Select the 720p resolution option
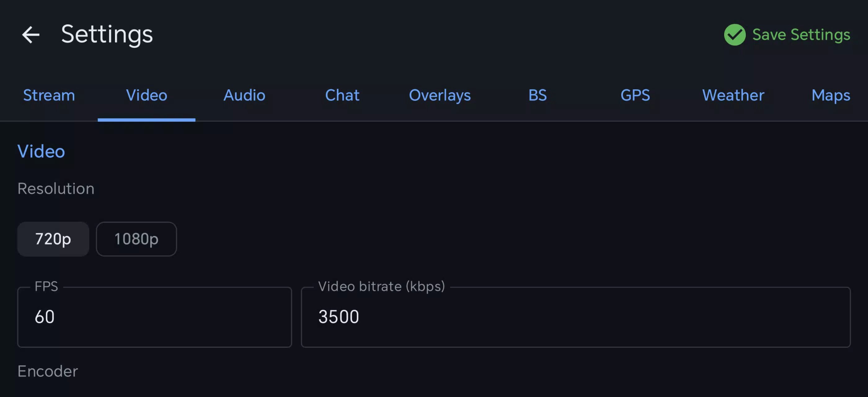This screenshot has height=397, width=868. pyautogui.click(x=53, y=239)
